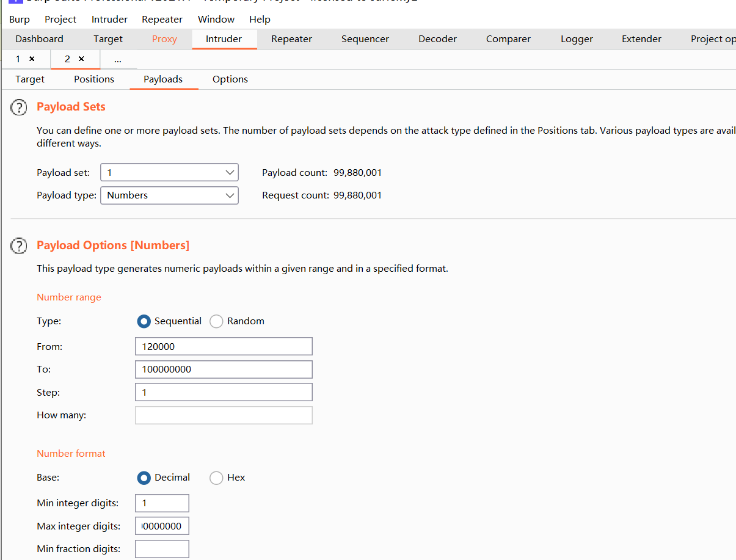This screenshot has width=736, height=560.
Task: Select the Intruder tool tab
Action: coord(224,39)
